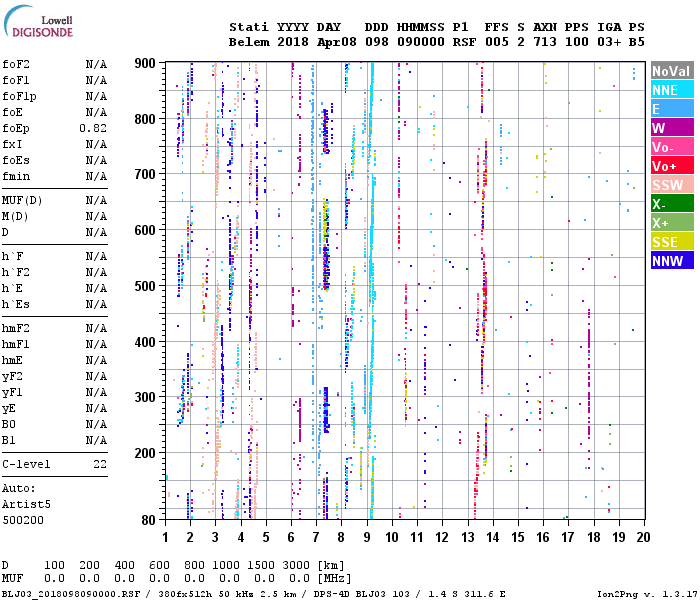Click the C-level value 22
The height and width of the screenshot is (600, 700).
pos(100,465)
